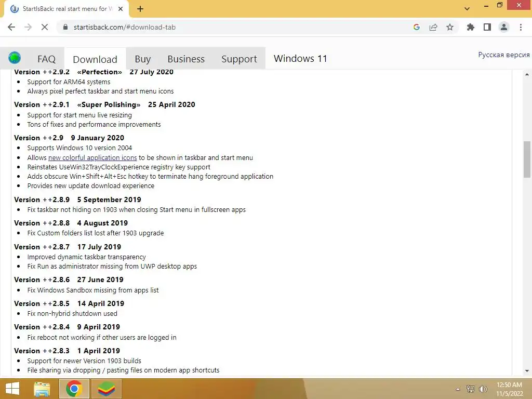
Task: Click the Chrome taskbar icon
Action: pos(74,389)
